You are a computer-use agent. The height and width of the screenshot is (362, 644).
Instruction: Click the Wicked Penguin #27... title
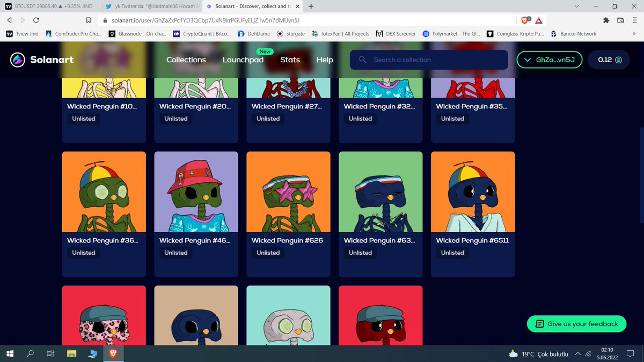287,106
